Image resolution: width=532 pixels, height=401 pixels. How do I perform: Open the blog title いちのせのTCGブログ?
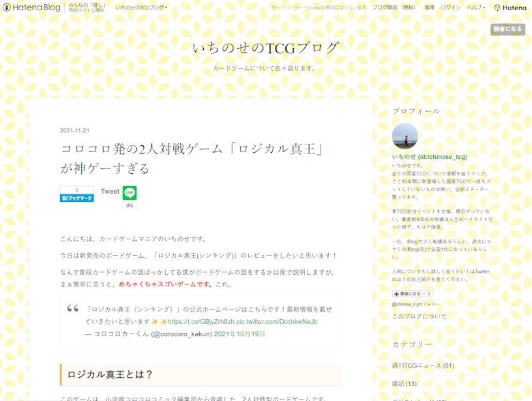[x=265, y=48]
